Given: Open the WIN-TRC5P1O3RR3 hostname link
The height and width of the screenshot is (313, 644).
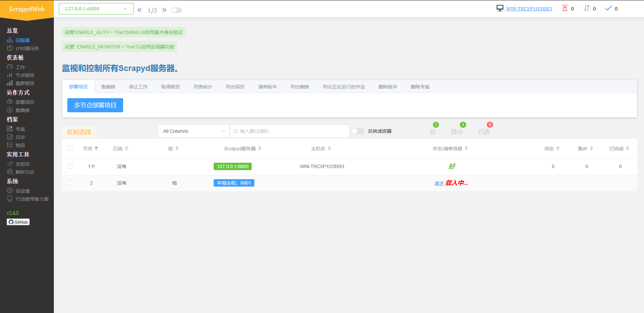Looking at the screenshot, I should pos(529,9).
